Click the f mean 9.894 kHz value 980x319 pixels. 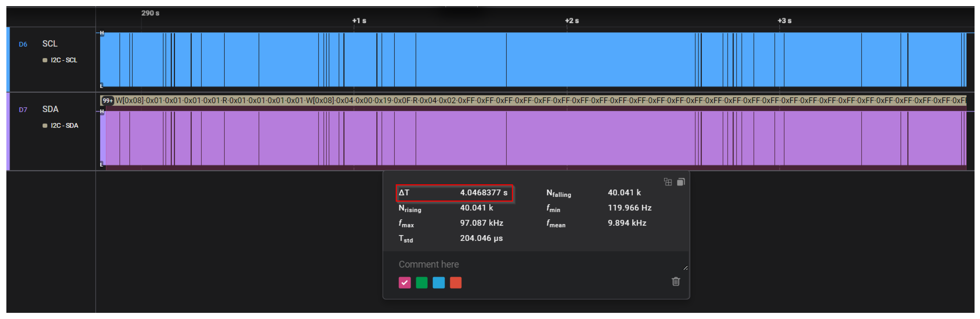click(627, 223)
